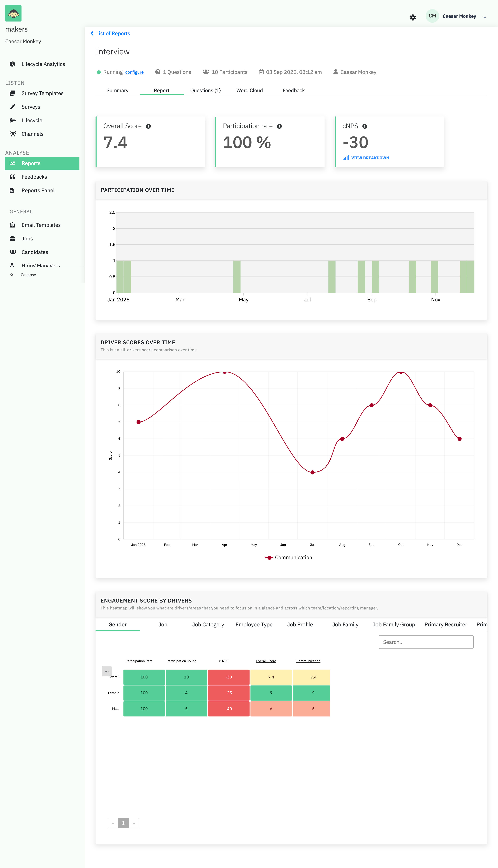Select the Employee Type heatmap tab

[254, 624]
